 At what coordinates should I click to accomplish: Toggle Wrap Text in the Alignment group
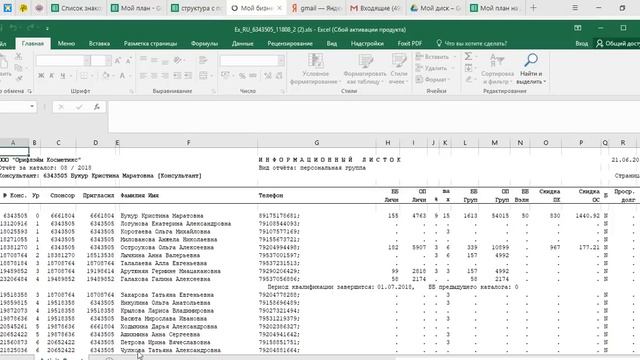[203, 60]
